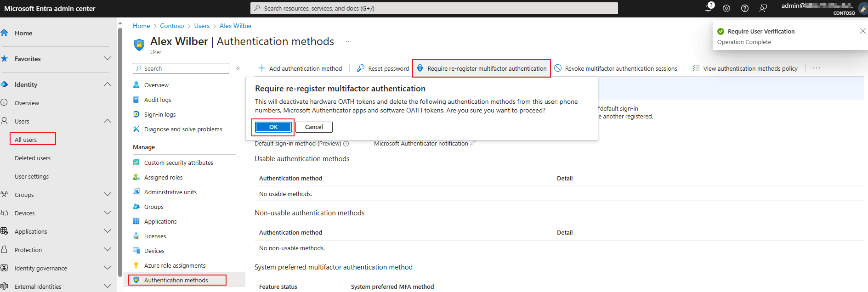This screenshot has width=868, height=292.
Task: Click the Azure role assignments key icon
Action: 136,265
